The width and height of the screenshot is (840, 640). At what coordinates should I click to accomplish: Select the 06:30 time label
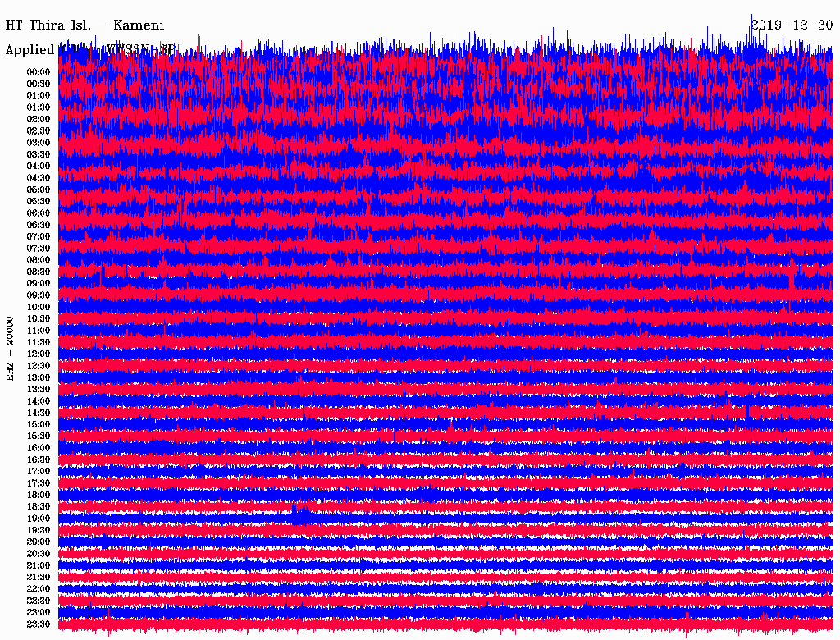pos(38,225)
